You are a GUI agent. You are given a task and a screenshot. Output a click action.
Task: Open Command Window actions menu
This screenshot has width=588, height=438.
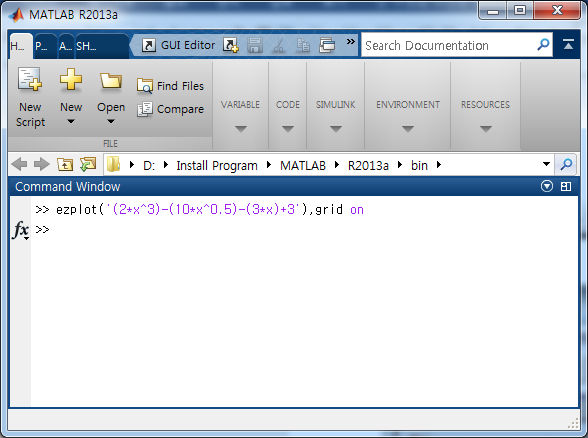tap(547, 186)
